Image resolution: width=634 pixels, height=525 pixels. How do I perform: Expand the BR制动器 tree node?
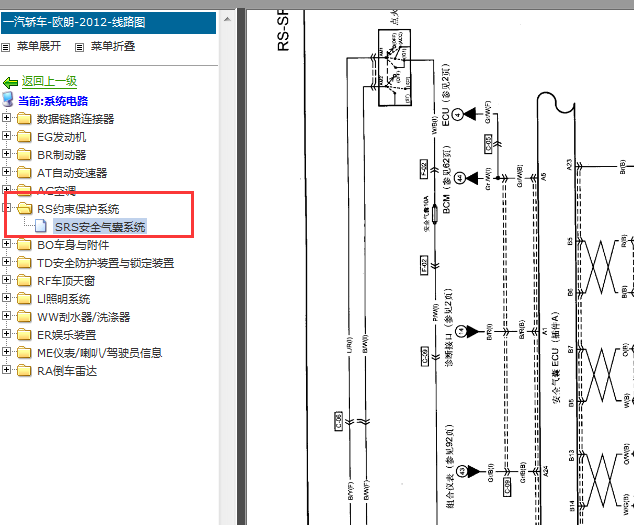coord(6,154)
